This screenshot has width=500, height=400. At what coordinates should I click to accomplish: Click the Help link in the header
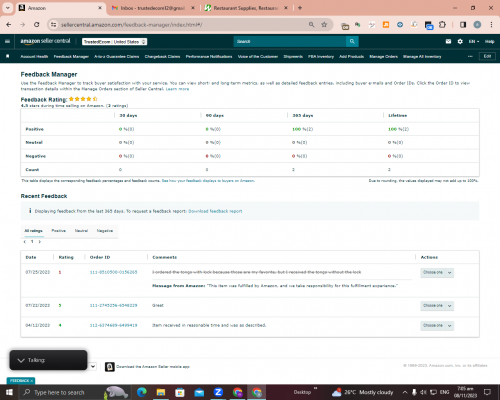[x=489, y=41]
